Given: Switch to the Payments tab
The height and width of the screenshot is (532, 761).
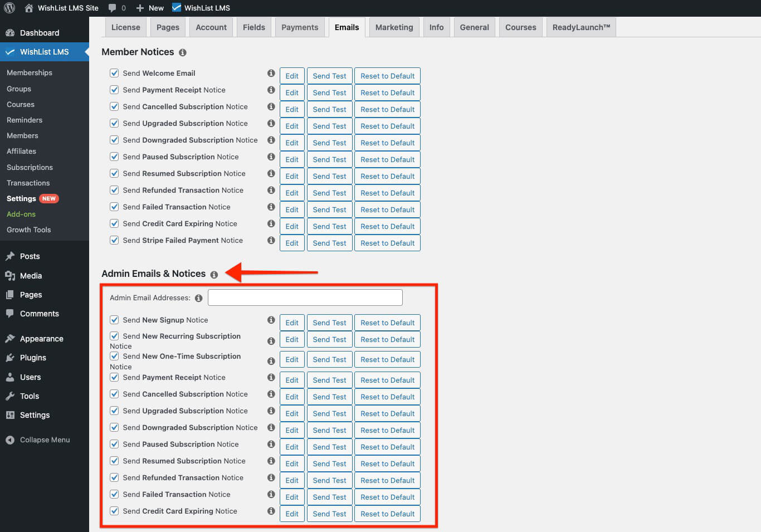Looking at the screenshot, I should 299,27.
